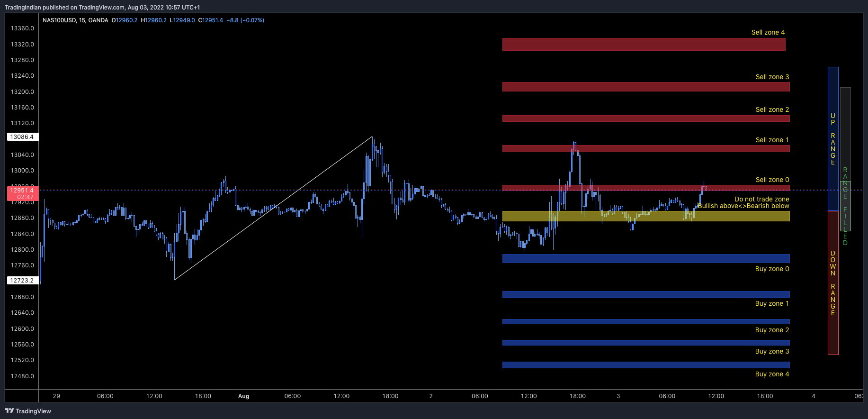Screen dimensions: 868x419
Task: Click the TradingView logo at bottom left
Action: pyautogui.click(x=28, y=411)
